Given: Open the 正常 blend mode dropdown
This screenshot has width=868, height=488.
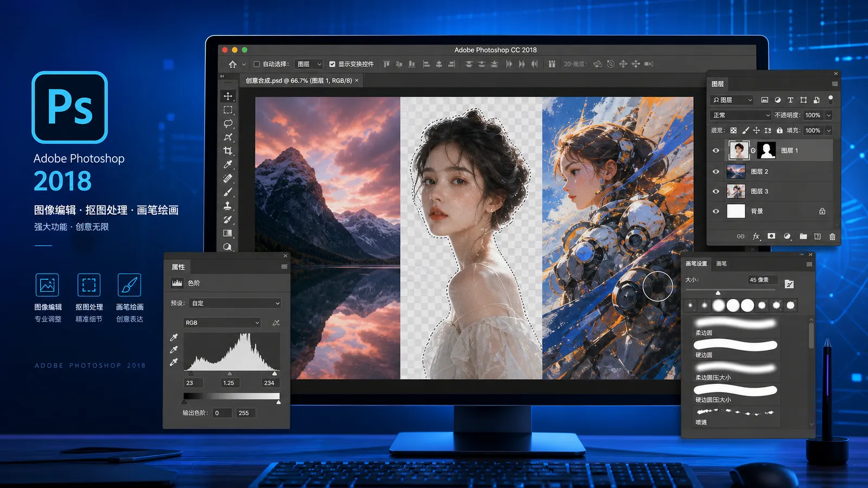Looking at the screenshot, I should coord(741,115).
